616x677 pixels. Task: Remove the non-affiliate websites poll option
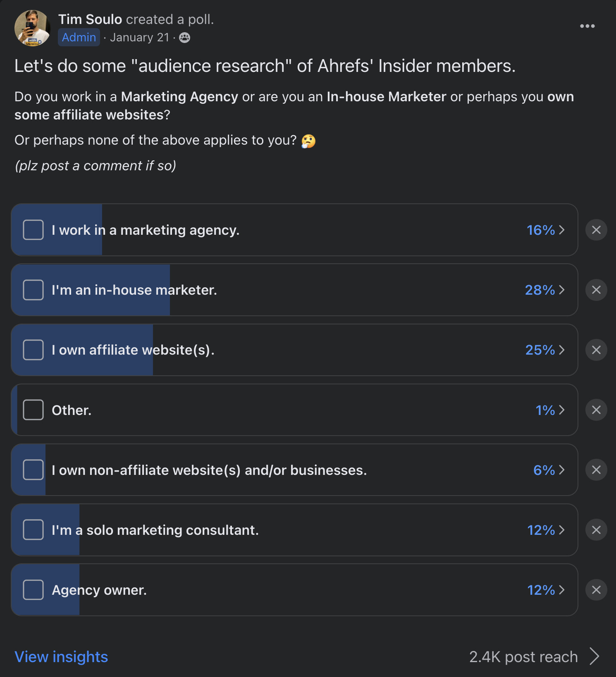596,470
